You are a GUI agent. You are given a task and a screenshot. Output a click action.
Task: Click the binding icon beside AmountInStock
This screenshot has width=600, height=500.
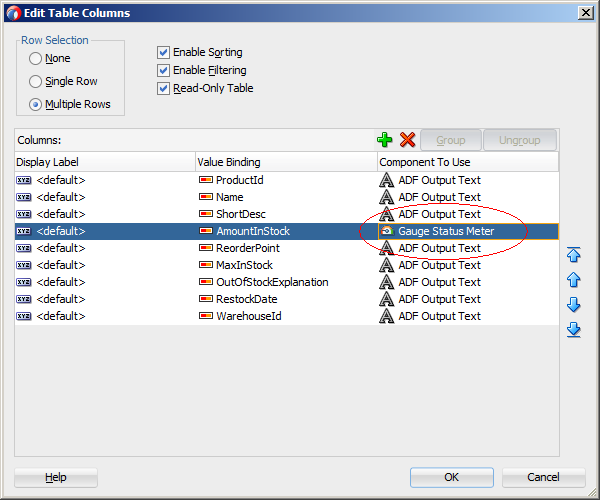coord(206,231)
